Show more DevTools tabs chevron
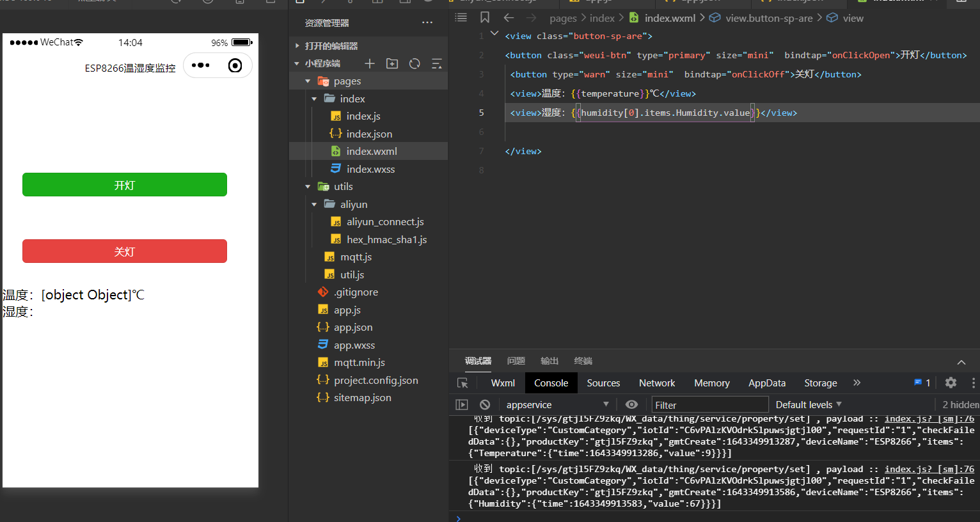Viewport: 980px width, 522px height. [857, 383]
